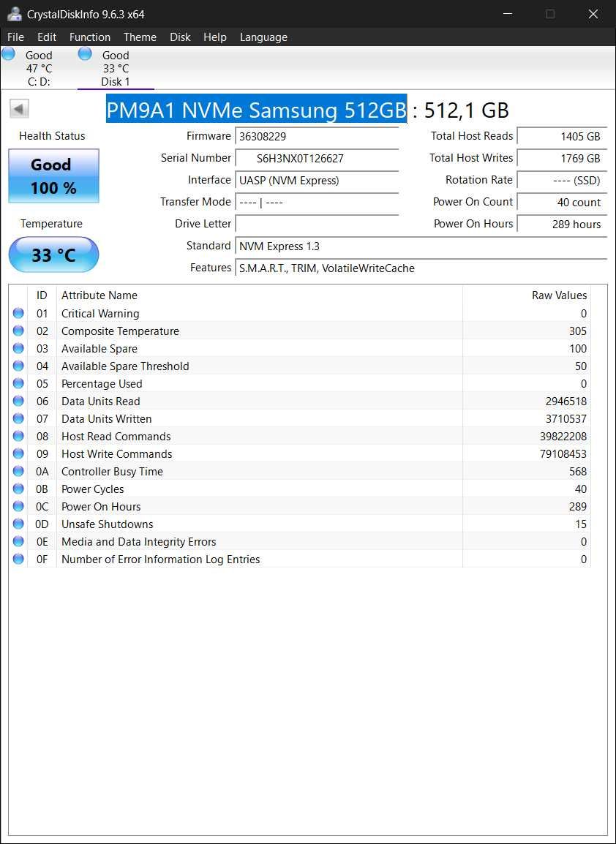Open the Help menu
616x844 pixels.
(x=215, y=37)
